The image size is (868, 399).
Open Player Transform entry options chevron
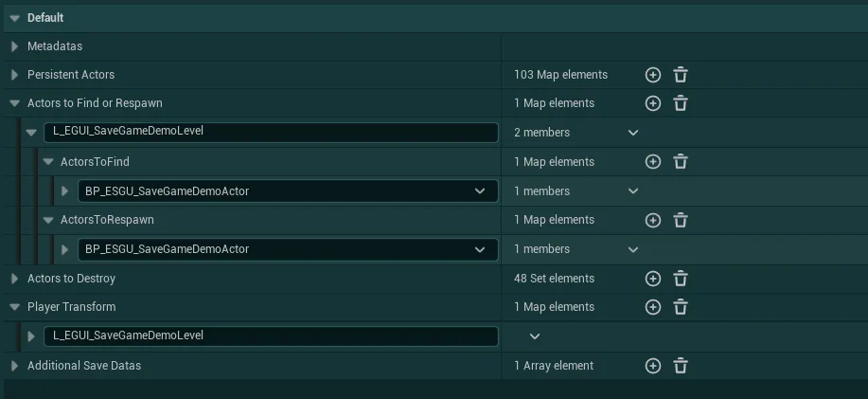click(535, 336)
